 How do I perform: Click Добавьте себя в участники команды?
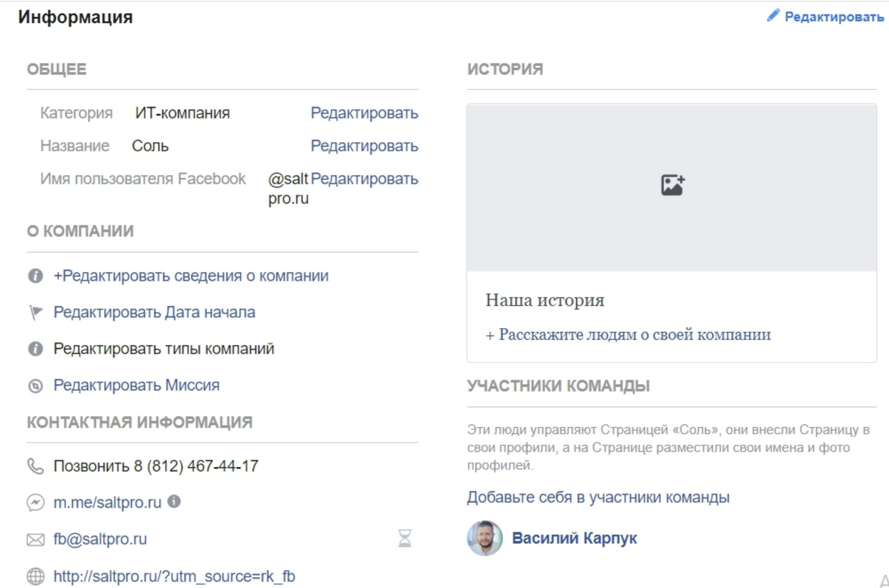[x=598, y=497]
